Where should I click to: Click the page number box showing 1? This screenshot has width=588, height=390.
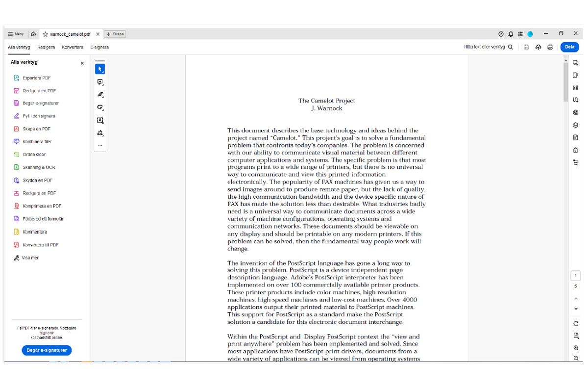pyautogui.click(x=576, y=276)
